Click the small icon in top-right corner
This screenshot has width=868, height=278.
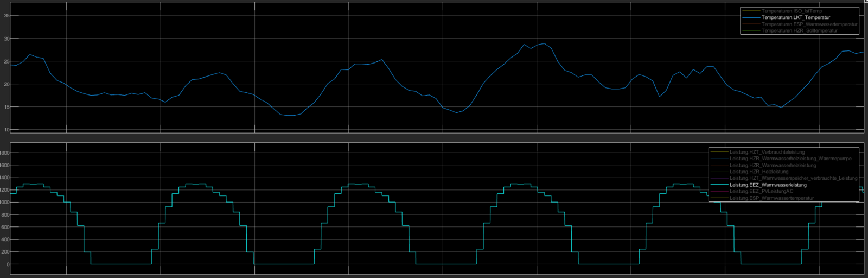click(x=865, y=2)
